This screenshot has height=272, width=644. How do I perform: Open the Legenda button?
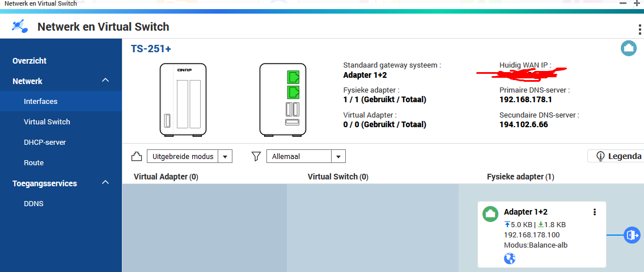616,156
